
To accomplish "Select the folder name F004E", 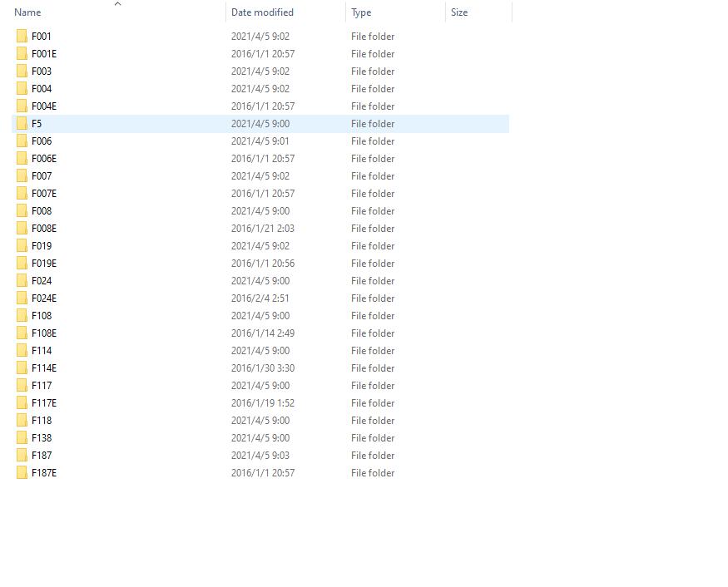I will point(44,106).
